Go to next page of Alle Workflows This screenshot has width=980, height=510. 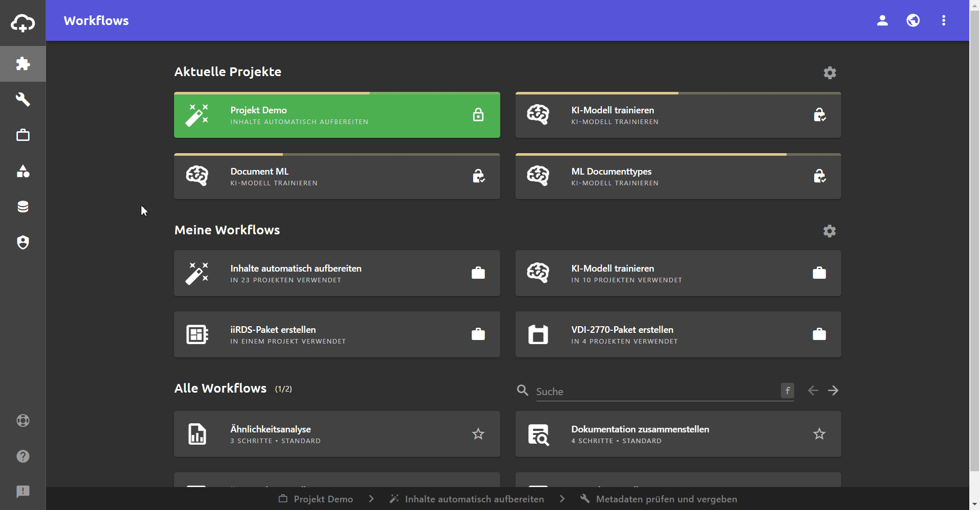834,391
